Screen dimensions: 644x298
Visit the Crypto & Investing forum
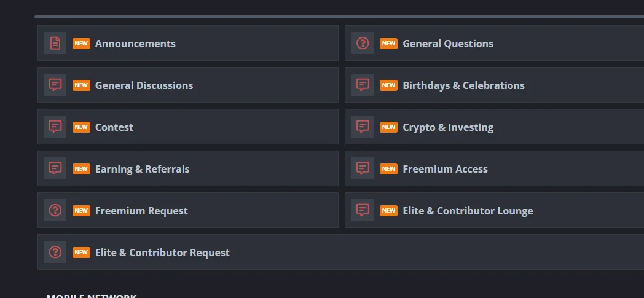tap(448, 127)
